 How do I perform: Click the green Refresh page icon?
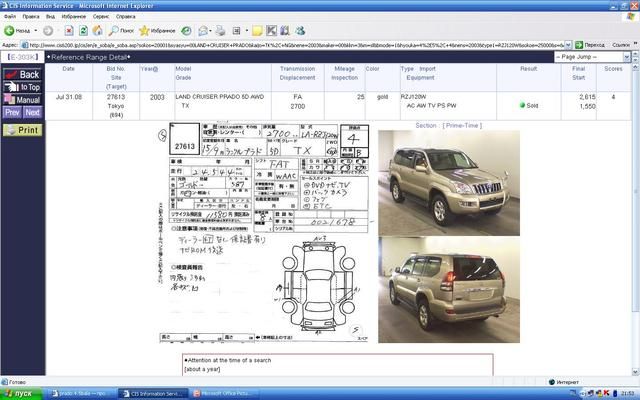click(83, 31)
